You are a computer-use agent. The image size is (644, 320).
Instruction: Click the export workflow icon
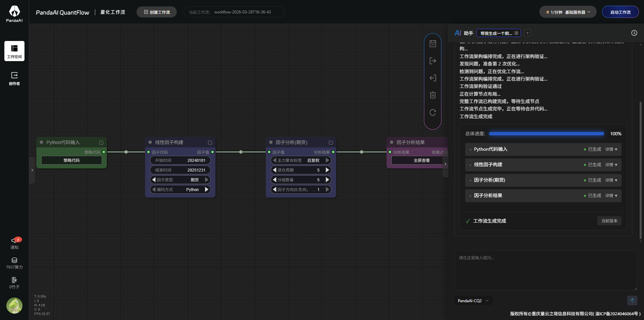pos(433,61)
